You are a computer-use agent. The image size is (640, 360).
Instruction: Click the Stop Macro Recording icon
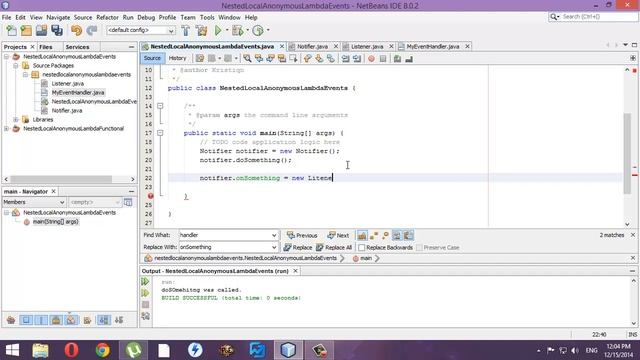tap(383, 58)
